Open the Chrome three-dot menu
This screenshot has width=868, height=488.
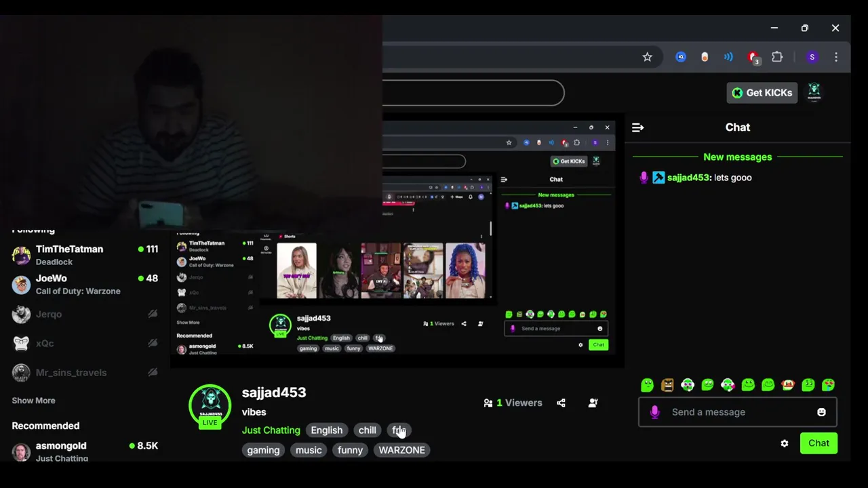coord(836,57)
